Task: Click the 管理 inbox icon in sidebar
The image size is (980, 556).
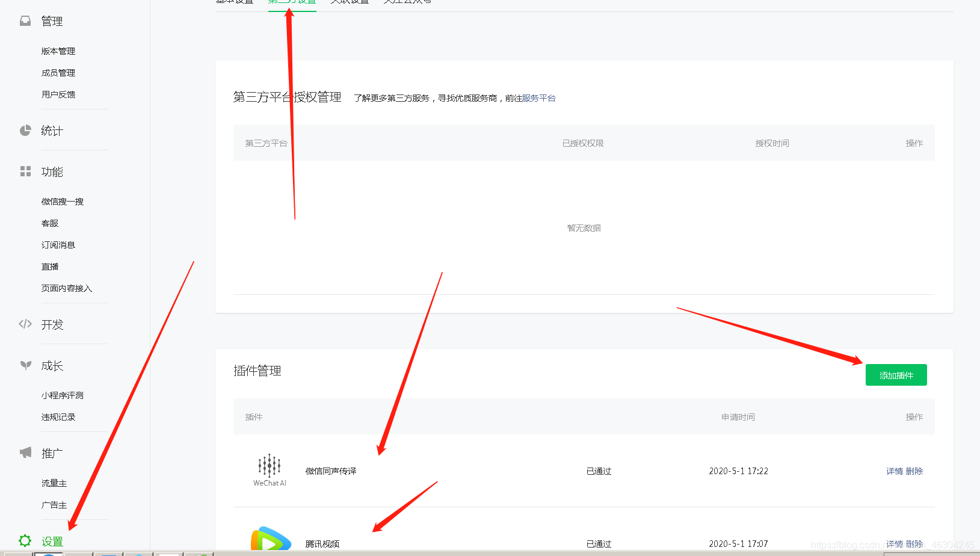Action: click(x=25, y=21)
